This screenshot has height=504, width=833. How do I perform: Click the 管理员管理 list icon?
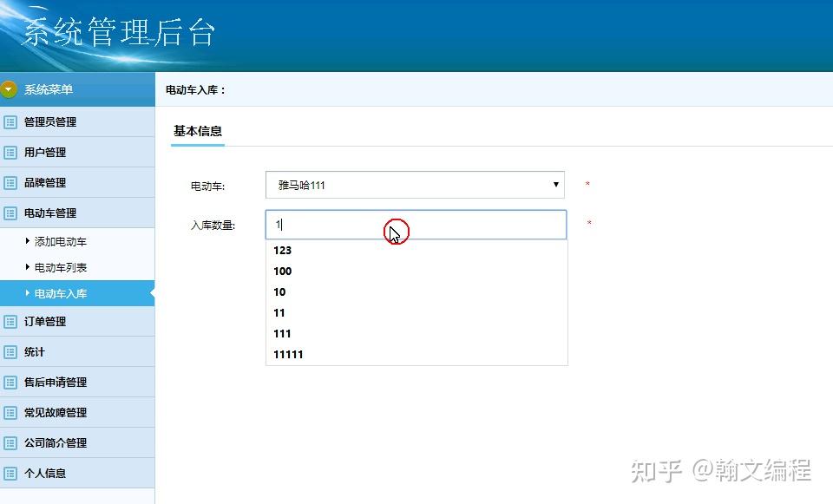pos(10,122)
